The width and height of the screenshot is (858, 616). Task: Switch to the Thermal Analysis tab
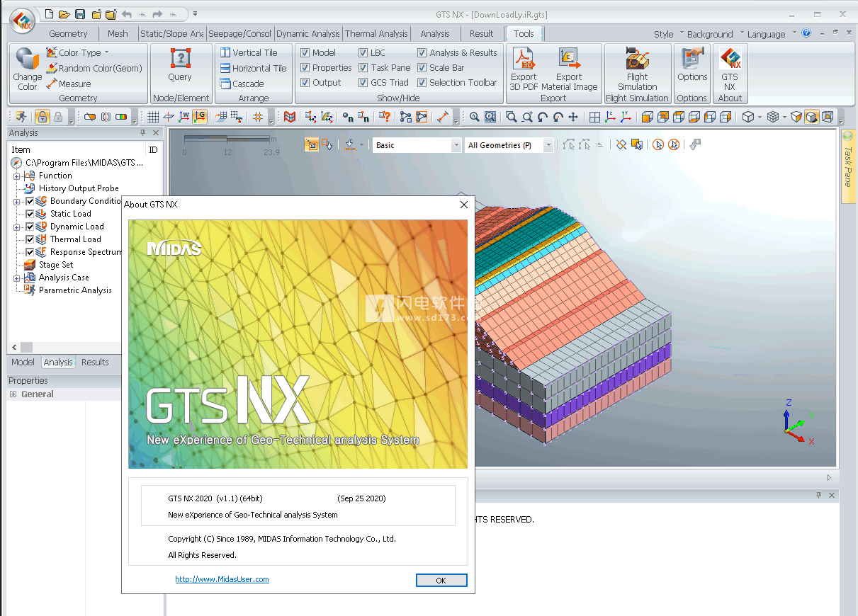click(376, 33)
